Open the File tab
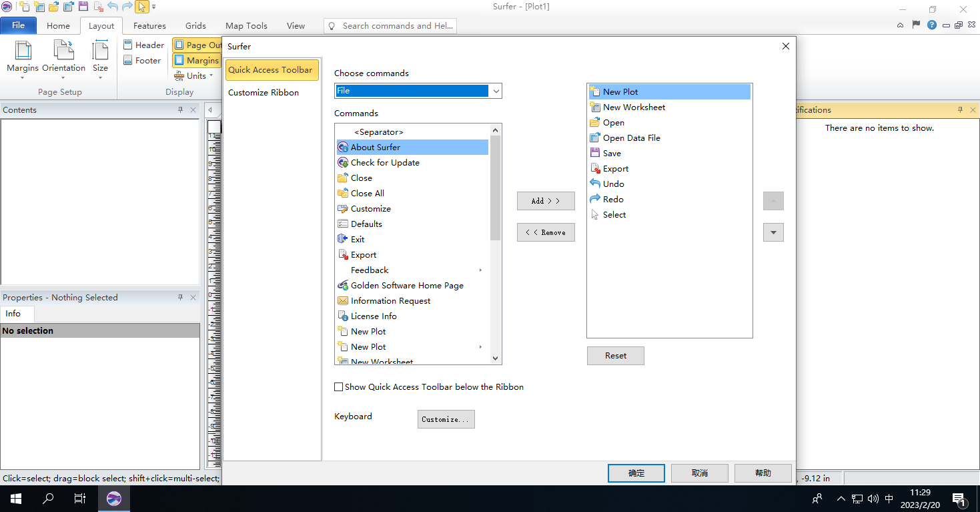Screen dimensions: 980x512 [x=19, y=25]
